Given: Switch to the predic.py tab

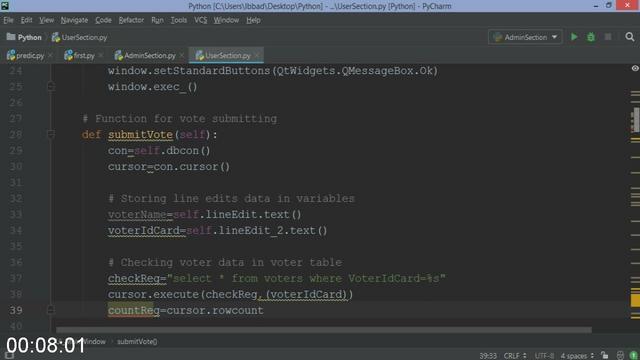Looking at the screenshot, I should click(x=26, y=56).
